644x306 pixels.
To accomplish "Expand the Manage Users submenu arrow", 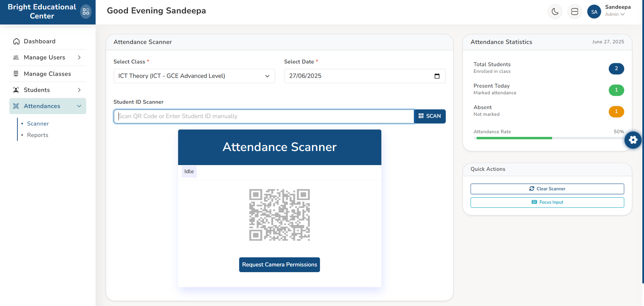I will click(79, 58).
